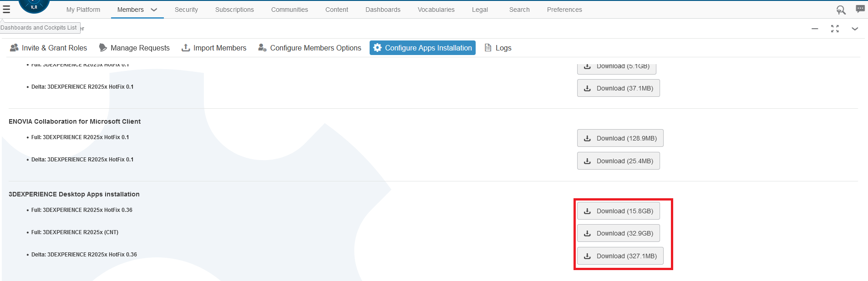Open the hamburger menu icon
868x281 pixels.
(6, 10)
